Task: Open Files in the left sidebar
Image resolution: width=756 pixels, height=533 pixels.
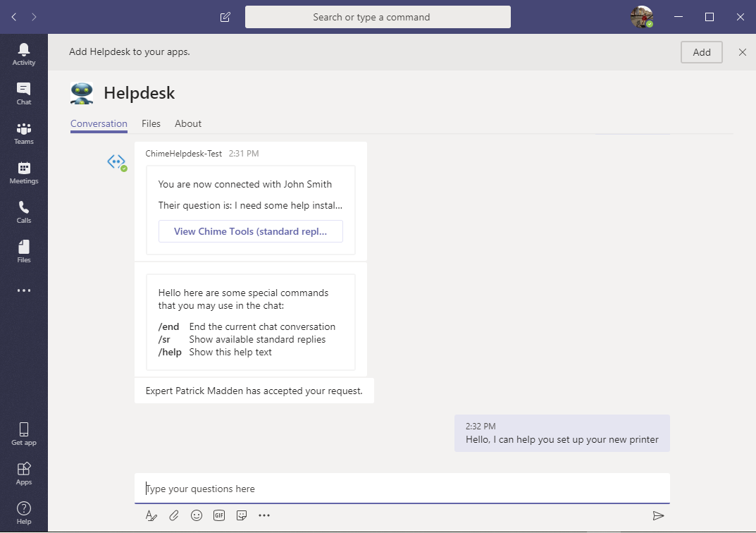Action: [24, 252]
